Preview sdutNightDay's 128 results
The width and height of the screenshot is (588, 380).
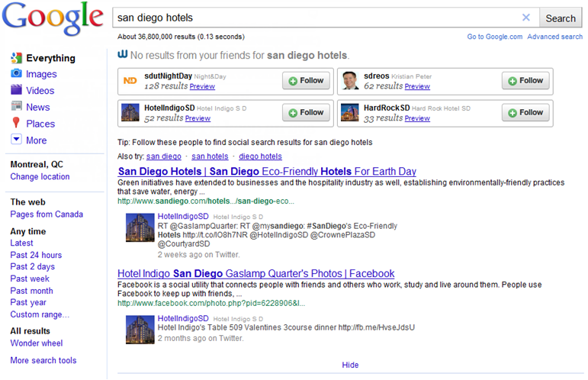202,87
